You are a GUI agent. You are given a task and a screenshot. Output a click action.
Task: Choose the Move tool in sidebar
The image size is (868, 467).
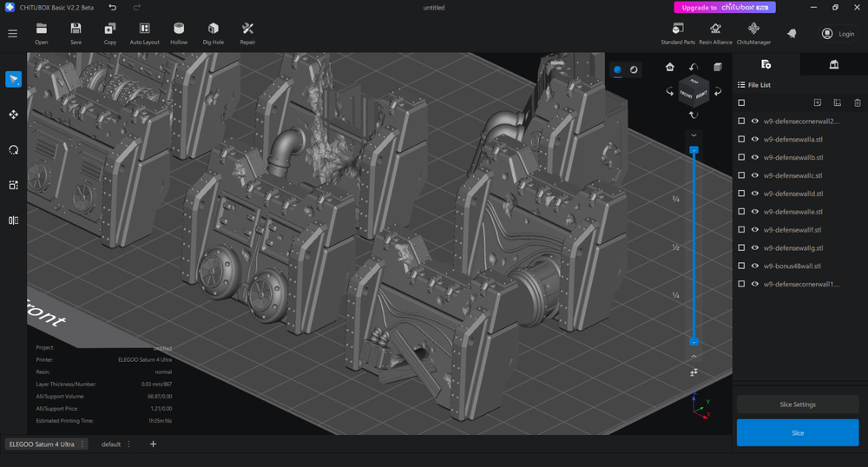(14, 115)
